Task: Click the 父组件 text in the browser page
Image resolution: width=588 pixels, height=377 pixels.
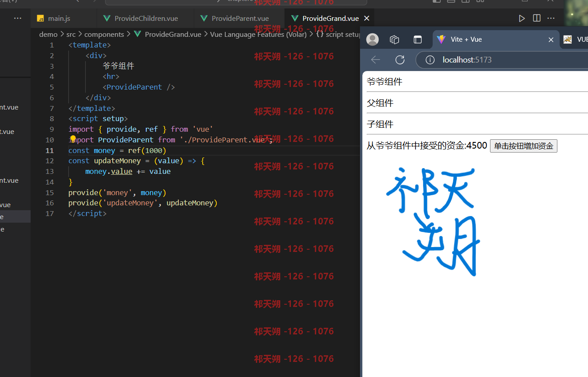Action: coord(380,103)
